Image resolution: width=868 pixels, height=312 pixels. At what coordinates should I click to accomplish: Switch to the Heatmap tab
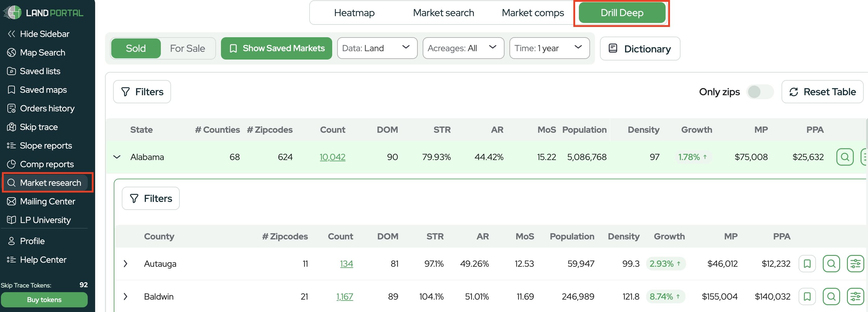point(354,13)
